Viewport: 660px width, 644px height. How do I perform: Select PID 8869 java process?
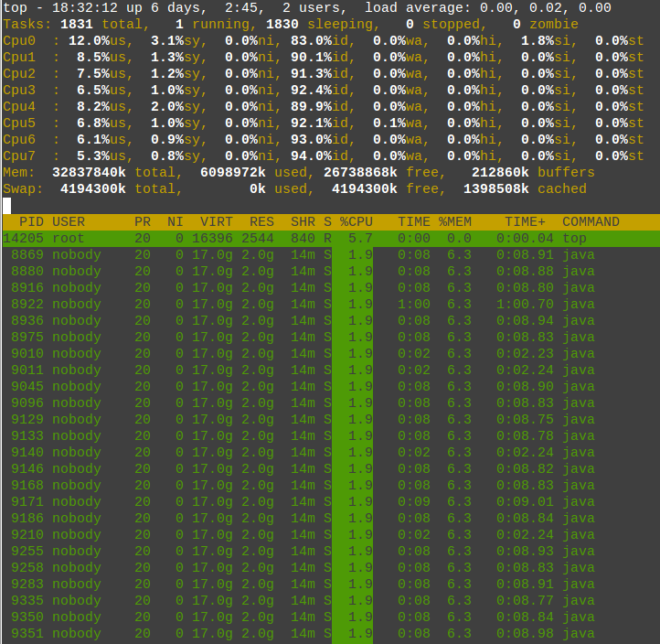click(x=330, y=255)
